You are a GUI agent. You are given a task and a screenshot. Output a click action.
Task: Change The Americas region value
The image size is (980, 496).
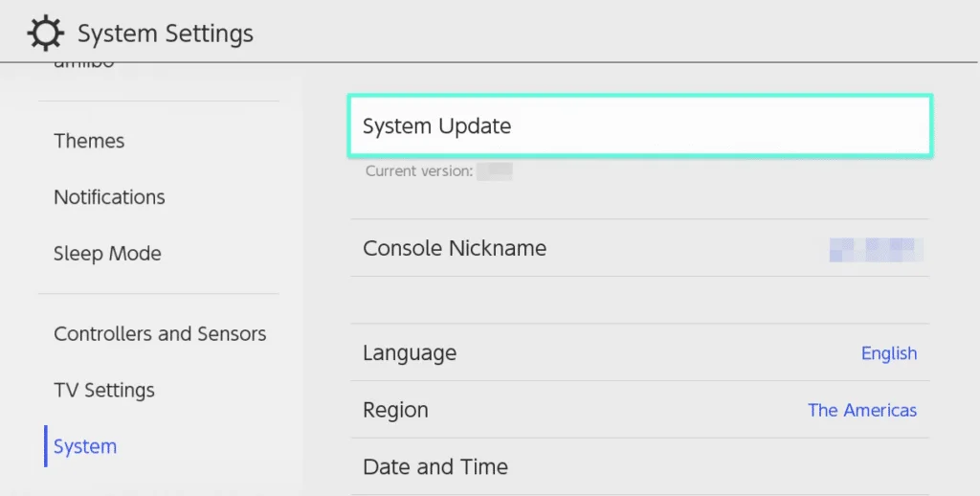click(x=861, y=410)
